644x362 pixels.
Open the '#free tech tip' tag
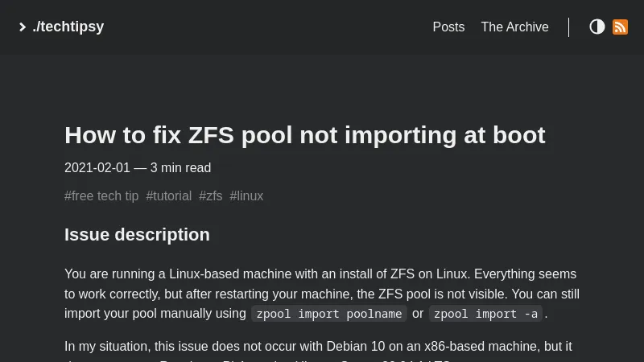101,195
